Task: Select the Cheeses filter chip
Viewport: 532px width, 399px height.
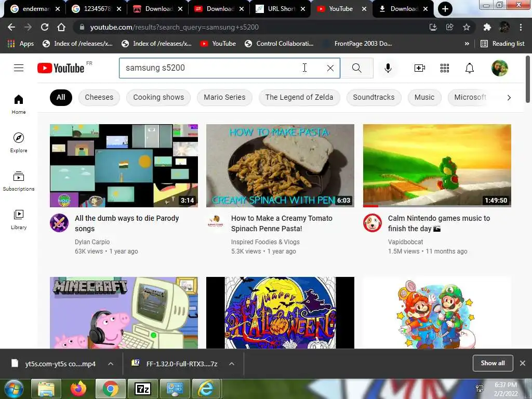Action: click(x=99, y=97)
